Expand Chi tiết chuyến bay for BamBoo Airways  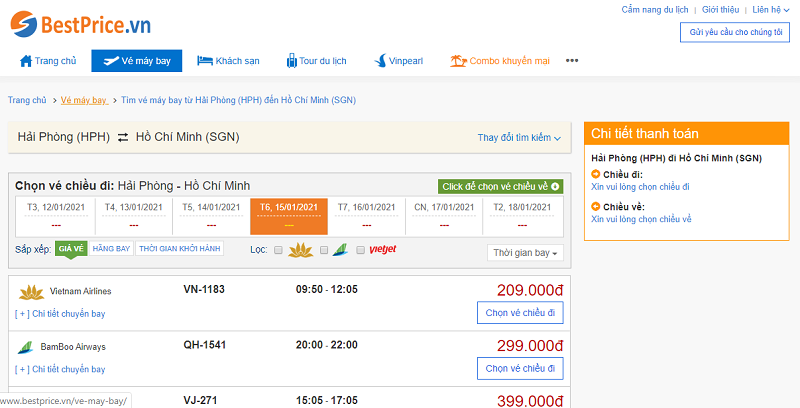[60, 369]
